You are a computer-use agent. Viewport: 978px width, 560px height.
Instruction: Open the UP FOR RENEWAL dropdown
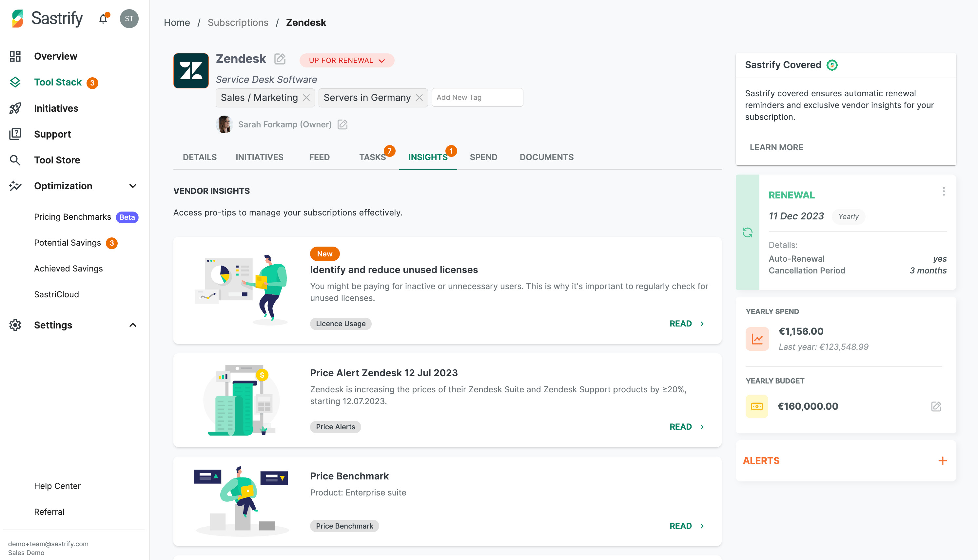tap(346, 60)
